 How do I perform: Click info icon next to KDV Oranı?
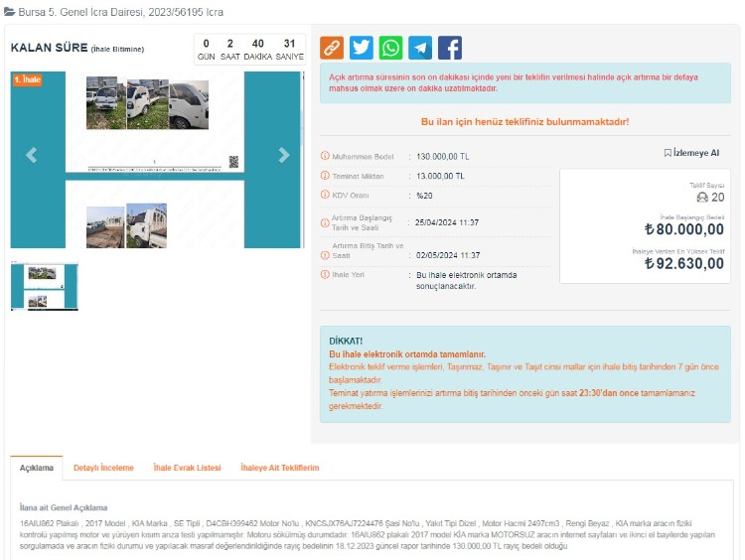(x=325, y=195)
